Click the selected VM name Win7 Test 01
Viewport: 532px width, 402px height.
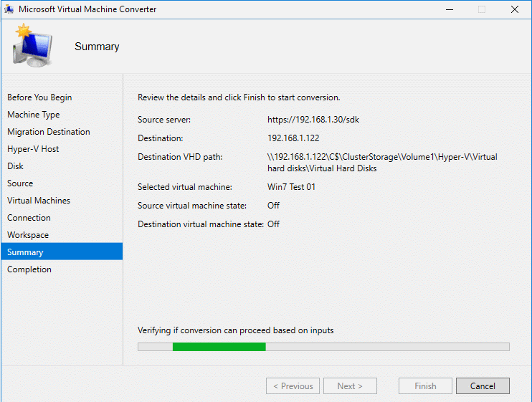tap(291, 187)
